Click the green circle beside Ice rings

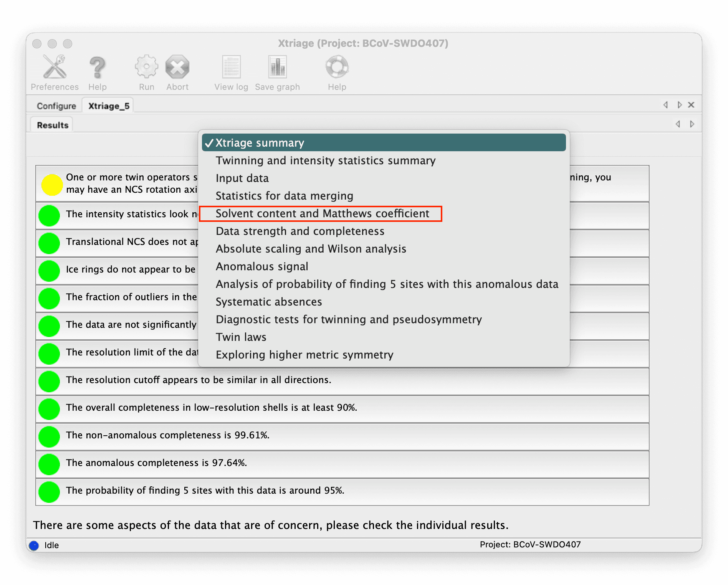coord(49,271)
